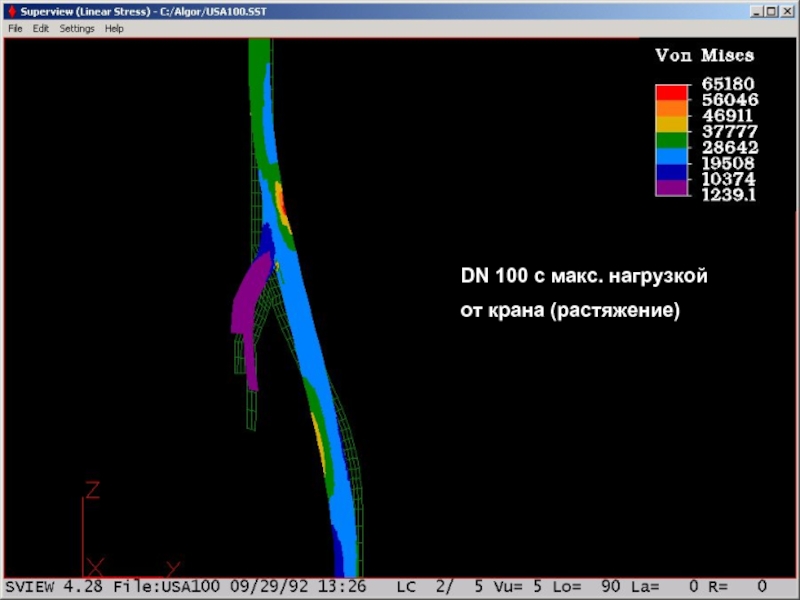Open the Help menu

(114, 29)
